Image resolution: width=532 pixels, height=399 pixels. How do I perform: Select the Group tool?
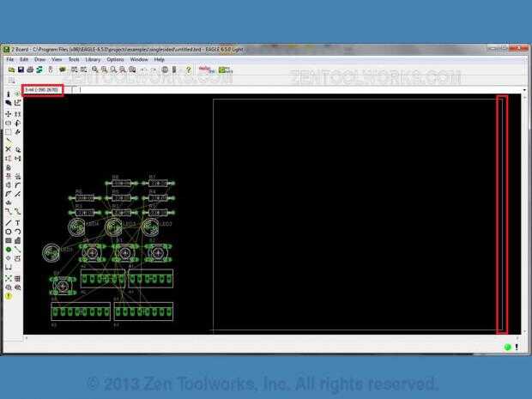click(9, 131)
